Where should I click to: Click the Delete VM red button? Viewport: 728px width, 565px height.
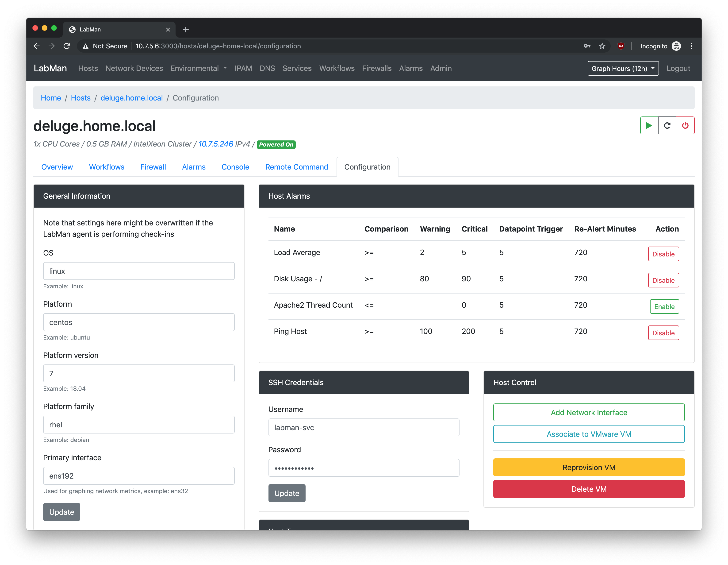coord(589,489)
